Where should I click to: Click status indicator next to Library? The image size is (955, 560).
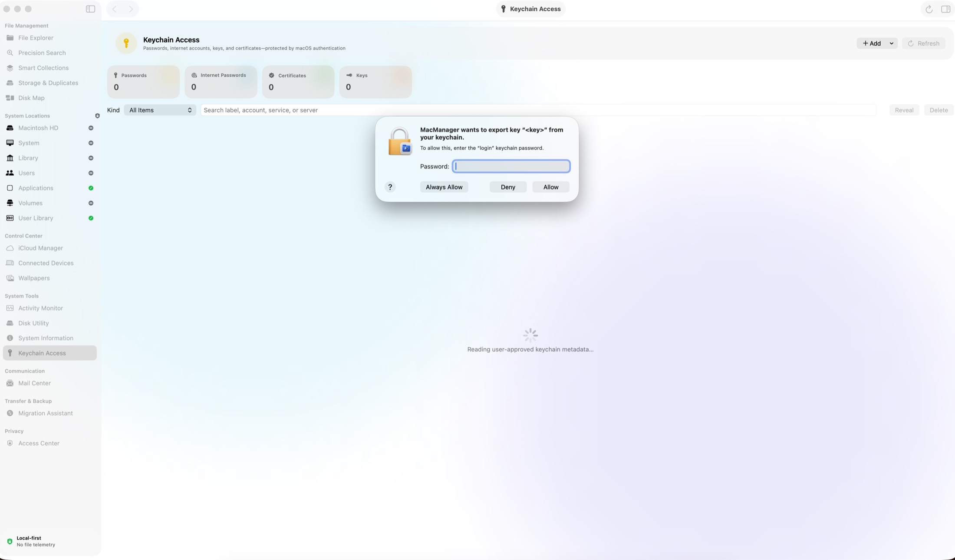pyautogui.click(x=91, y=158)
